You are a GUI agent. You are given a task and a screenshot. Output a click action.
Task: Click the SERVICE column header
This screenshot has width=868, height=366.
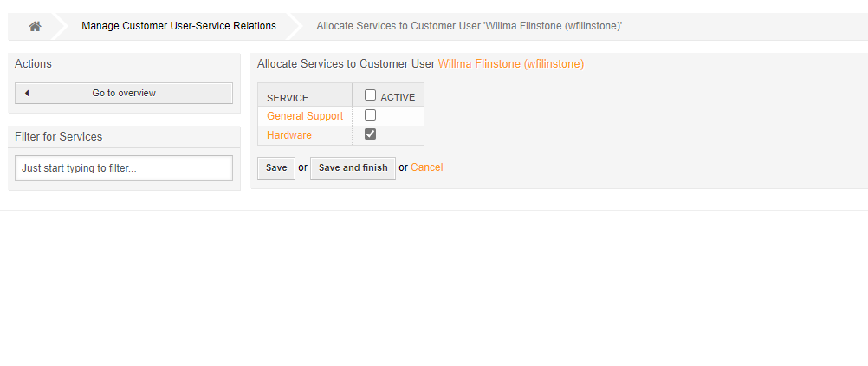click(x=288, y=98)
